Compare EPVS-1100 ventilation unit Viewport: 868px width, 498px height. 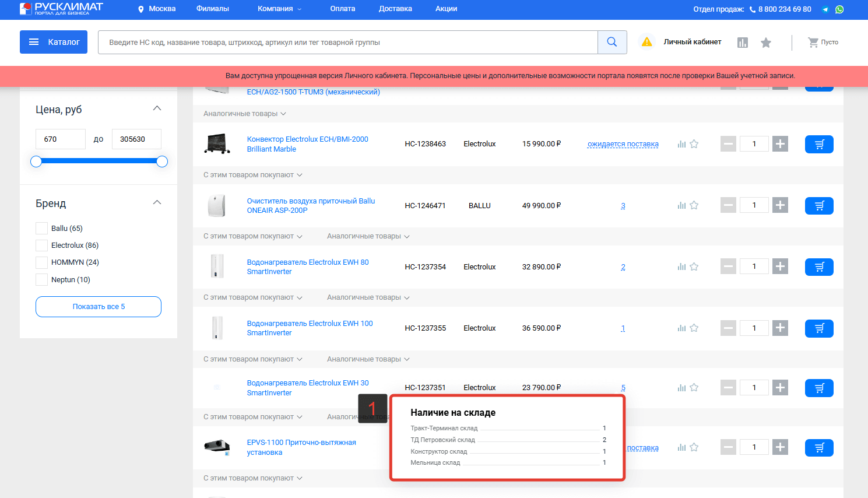coord(681,447)
